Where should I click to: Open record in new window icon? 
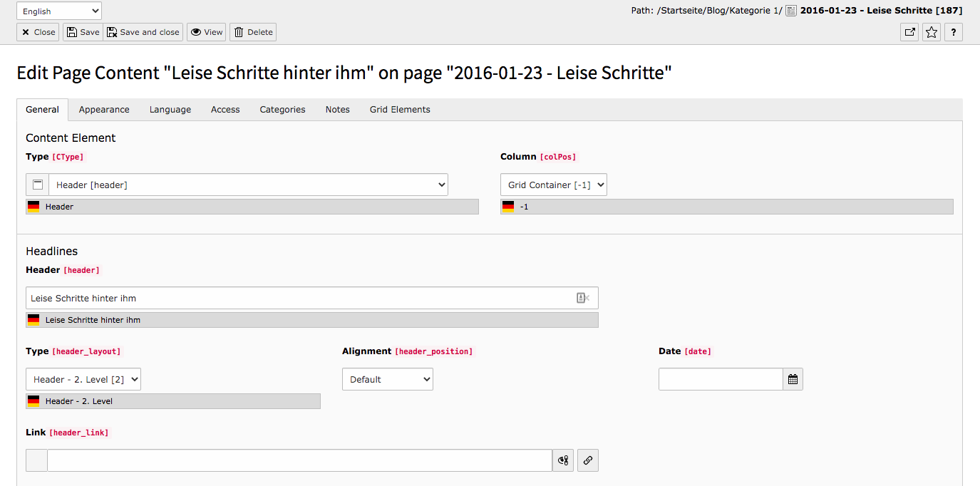click(x=909, y=32)
